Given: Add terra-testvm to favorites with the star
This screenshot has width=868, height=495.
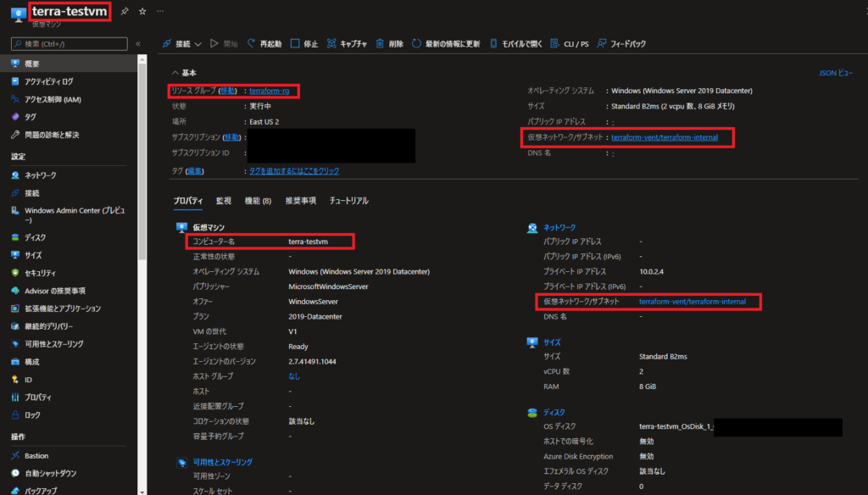Looking at the screenshot, I should pos(142,11).
